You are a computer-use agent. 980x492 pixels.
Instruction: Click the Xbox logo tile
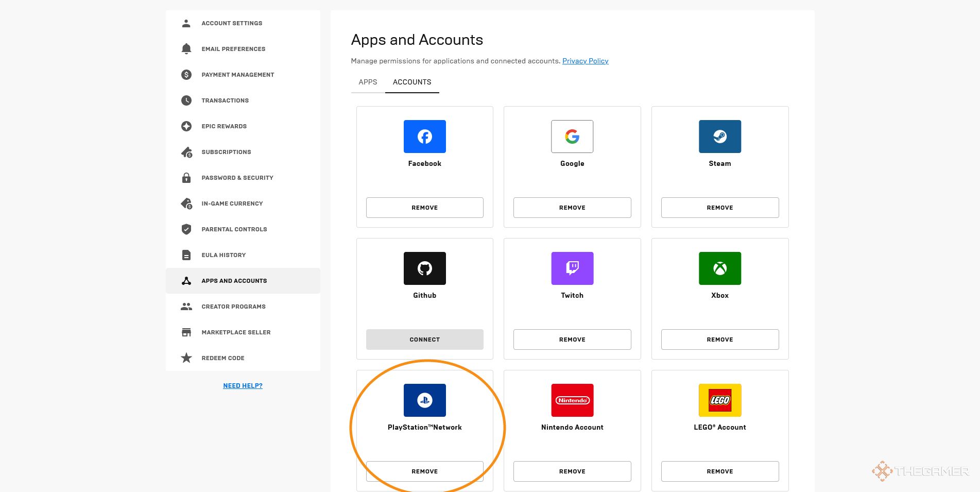720,268
